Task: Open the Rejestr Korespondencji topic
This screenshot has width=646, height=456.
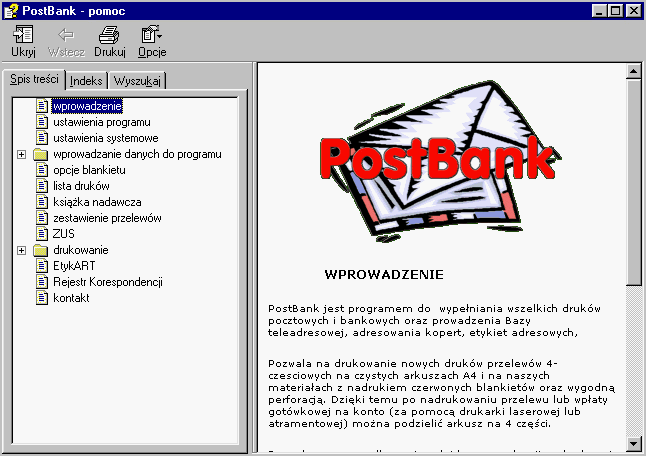Action: pos(108,282)
